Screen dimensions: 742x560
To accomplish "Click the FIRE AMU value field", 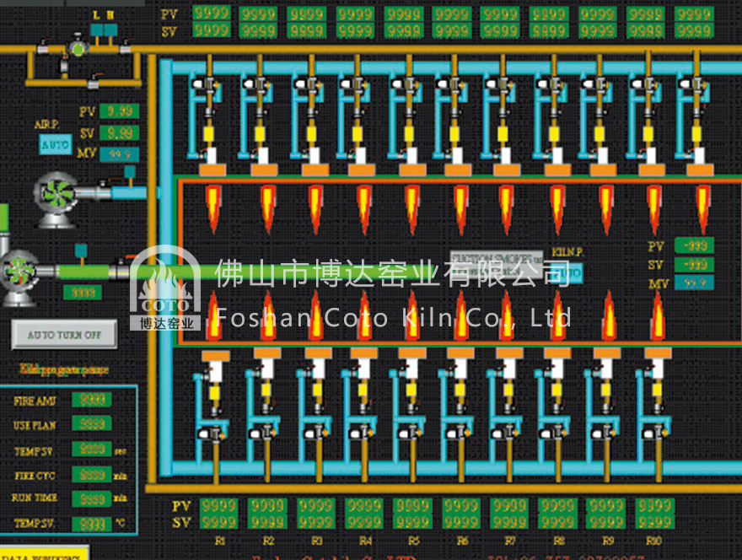I will click(x=92, y=400).
